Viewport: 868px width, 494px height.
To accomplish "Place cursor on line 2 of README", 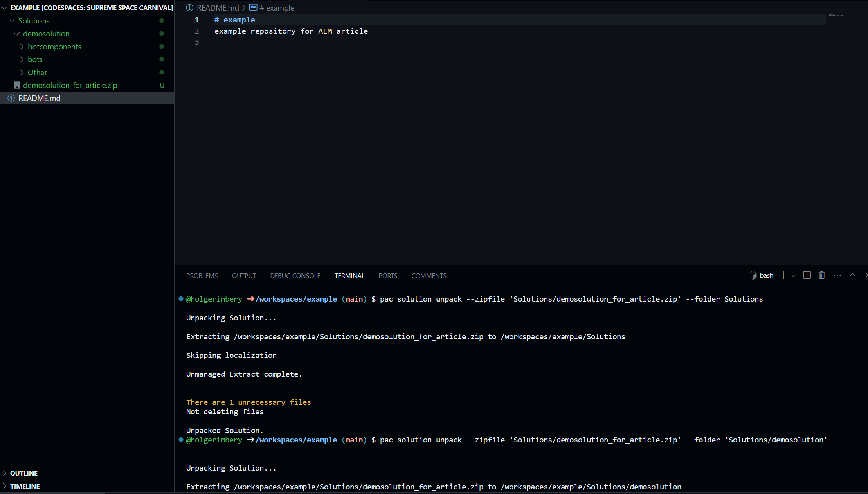I will point(291,31).
